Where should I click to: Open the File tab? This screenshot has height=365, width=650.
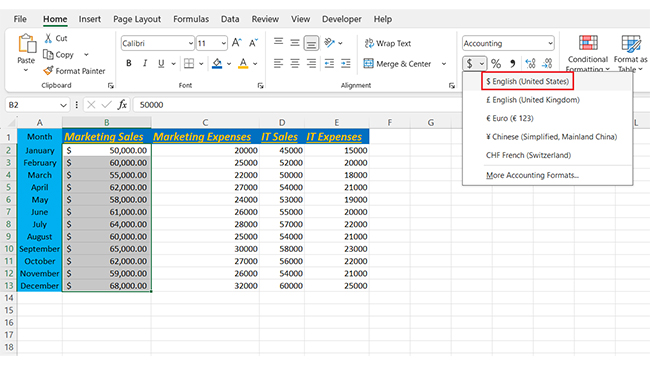[x=20, y=19]
